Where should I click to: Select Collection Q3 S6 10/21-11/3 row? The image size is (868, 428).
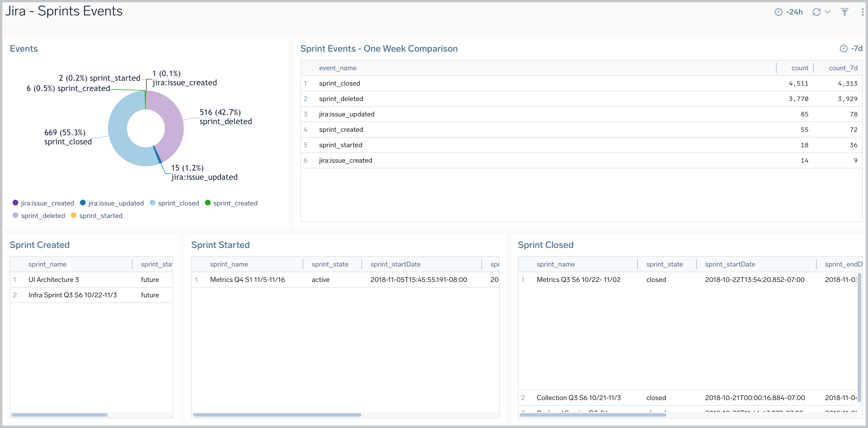tap(687, 398)
